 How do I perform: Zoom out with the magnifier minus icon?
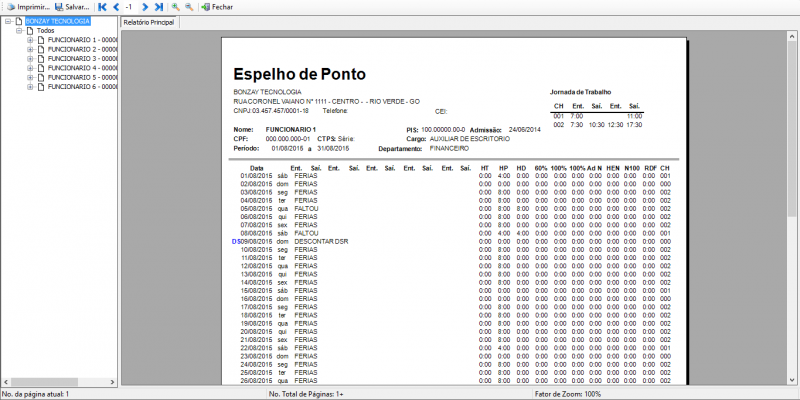click(189, 7)
